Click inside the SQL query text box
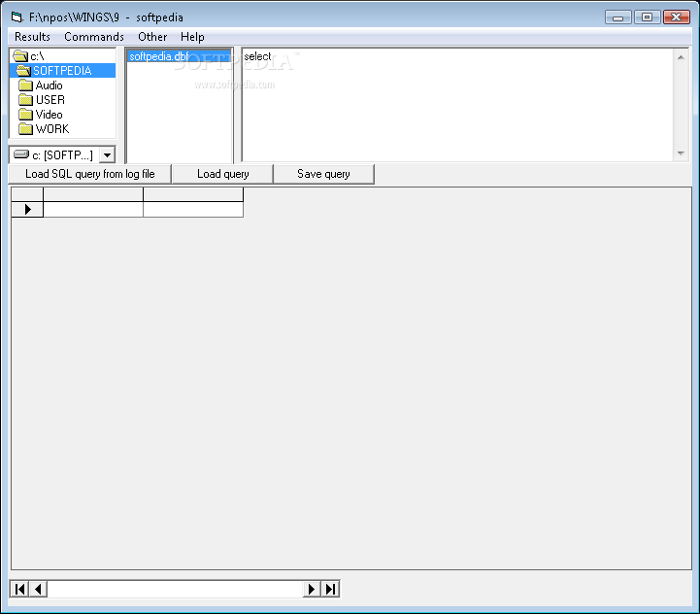 (457, 105)
